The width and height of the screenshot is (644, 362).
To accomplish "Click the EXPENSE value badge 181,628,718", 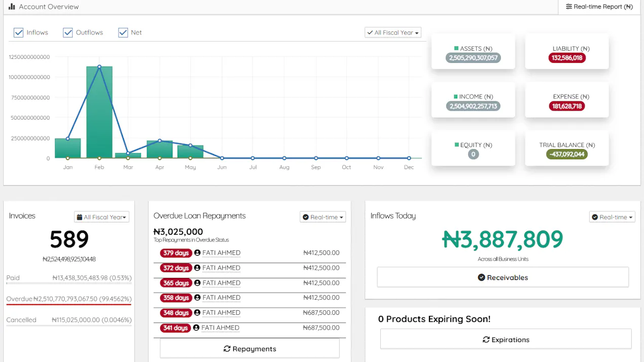I will coord(567,106).
